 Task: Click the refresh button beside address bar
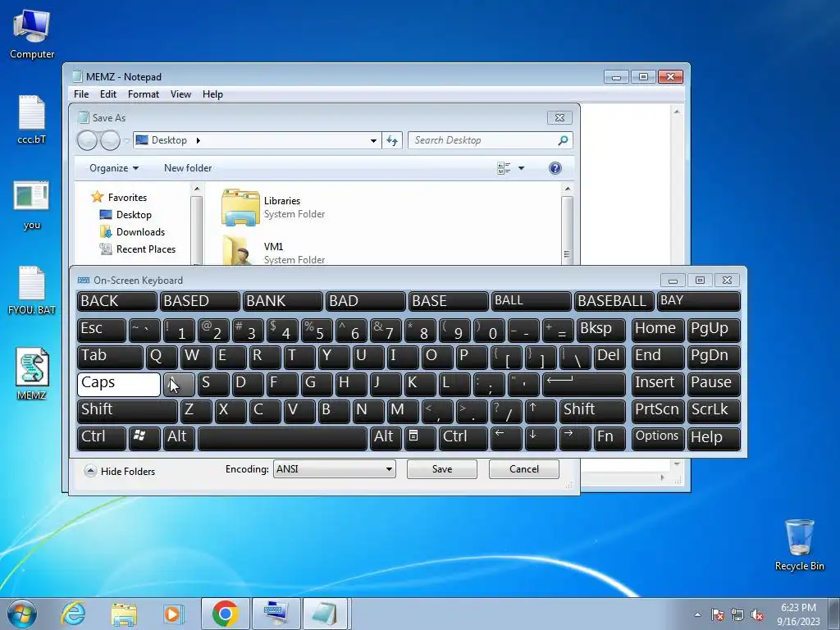pyautogui.click(x=392, y=140)
